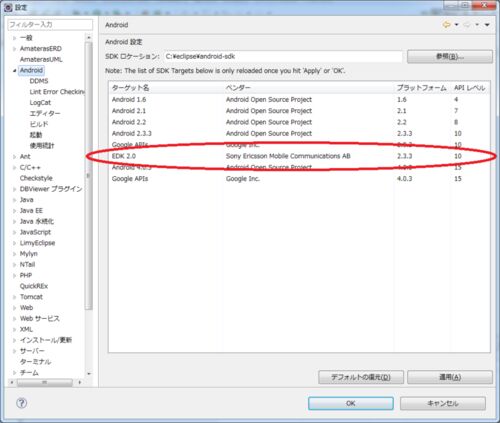Sort by ターゲット名 column header
Screen dimensions: 500x423
tap(166, 88)
